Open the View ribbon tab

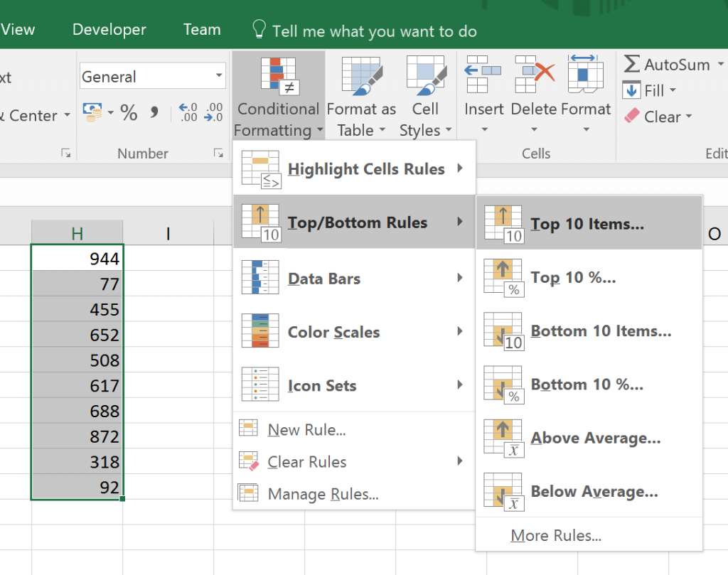pos(18,29)
